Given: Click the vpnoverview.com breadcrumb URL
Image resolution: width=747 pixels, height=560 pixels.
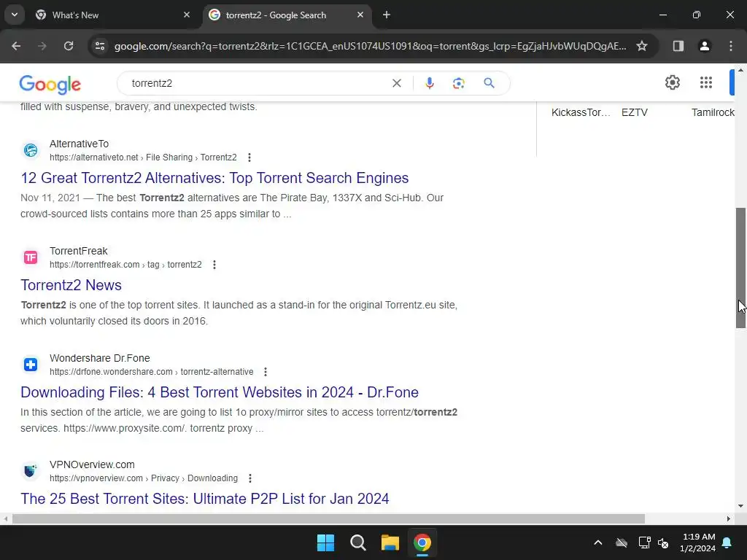Looking at the screenshot, I should coord(144,478).
